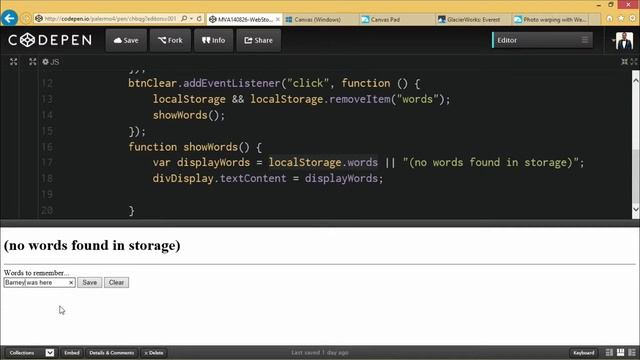
Task: Click the first expand icon left of JS
Action: (x=13, y=62)
